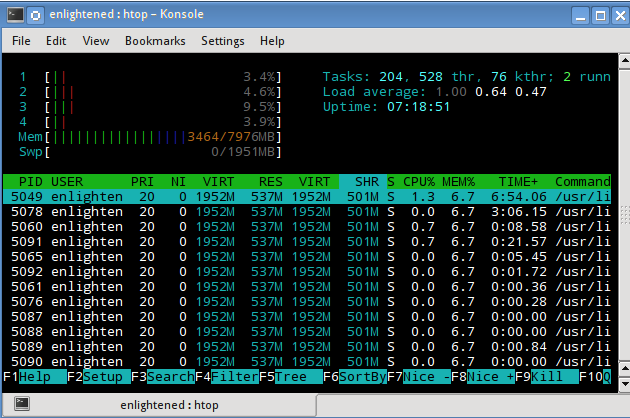Click F8 Nice + in htop footer
Screen dimensions: 630x418
483,377
